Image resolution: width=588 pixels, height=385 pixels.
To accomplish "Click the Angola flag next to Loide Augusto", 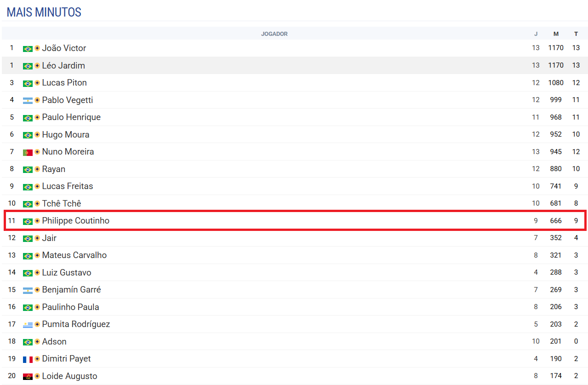I will [28, 376].
